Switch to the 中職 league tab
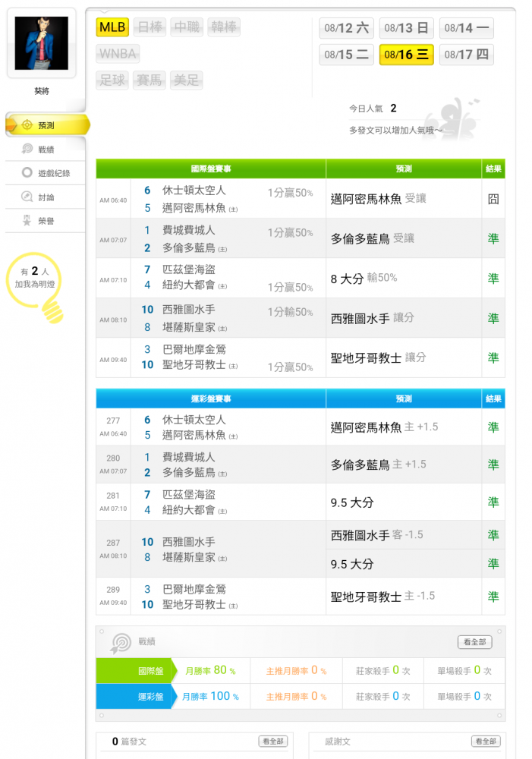The image size is (532, 759). [x=187, y=27]
